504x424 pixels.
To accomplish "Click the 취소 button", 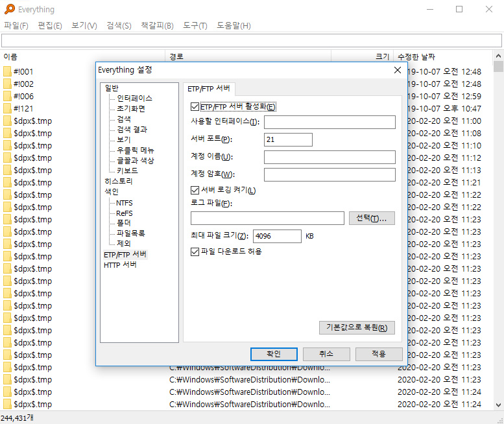I will pyautogui.click(x=326, y=354).
